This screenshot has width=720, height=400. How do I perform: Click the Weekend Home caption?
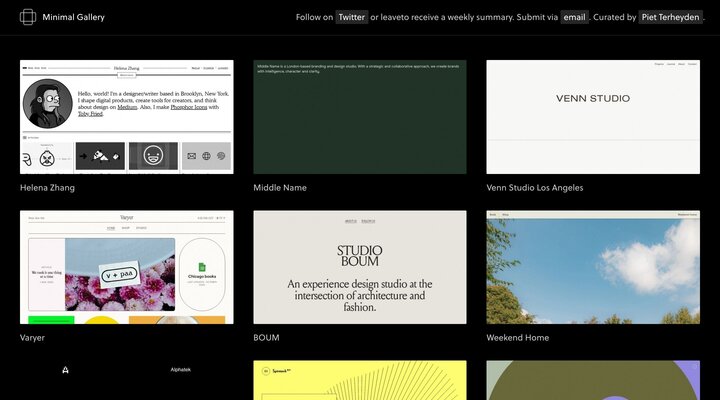(518, 338)
